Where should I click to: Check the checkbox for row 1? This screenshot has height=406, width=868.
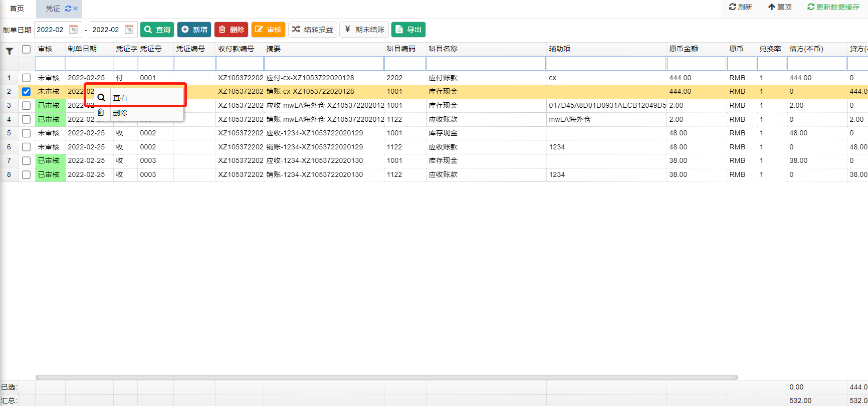pyautogui.click(x=27, y=78)
